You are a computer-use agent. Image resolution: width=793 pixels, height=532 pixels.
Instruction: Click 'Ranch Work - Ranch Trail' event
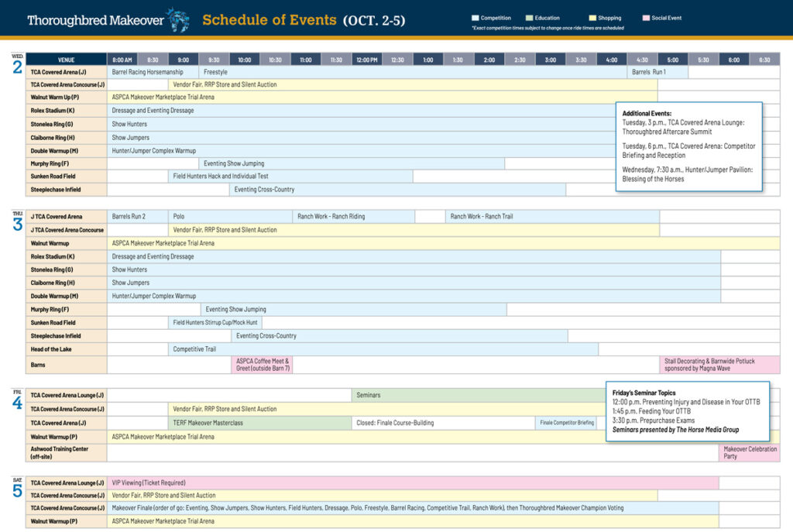point(552,217)
